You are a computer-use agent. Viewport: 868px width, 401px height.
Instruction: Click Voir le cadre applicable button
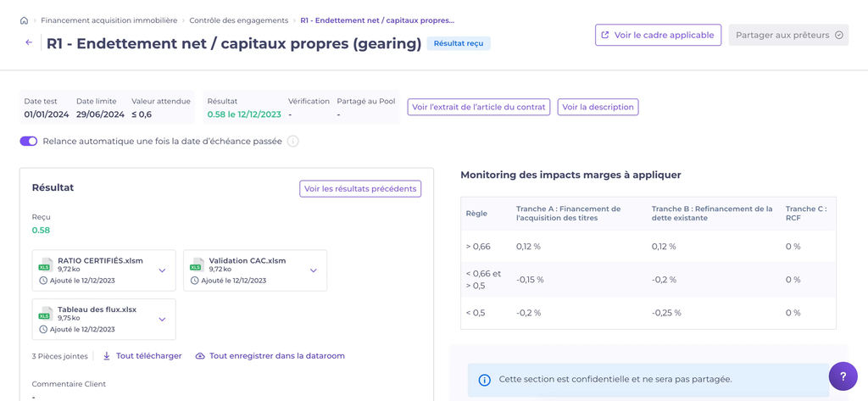tap(658, 35)
